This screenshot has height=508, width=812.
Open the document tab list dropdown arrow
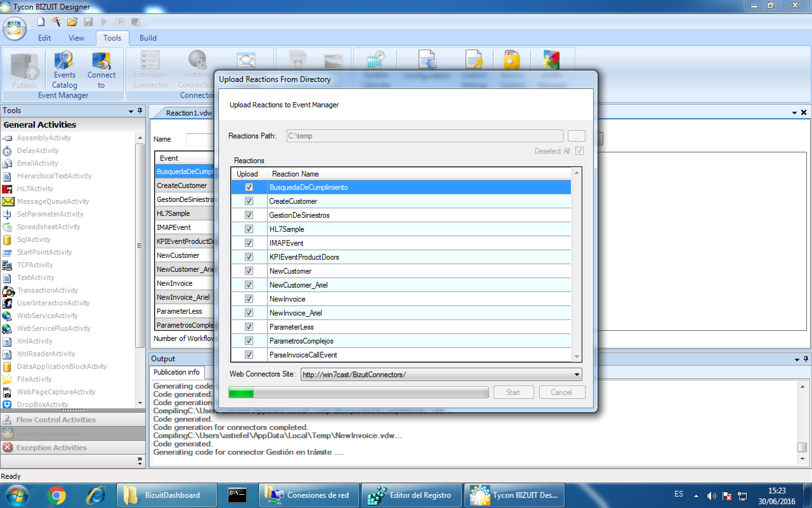click(x=794, y=112)
